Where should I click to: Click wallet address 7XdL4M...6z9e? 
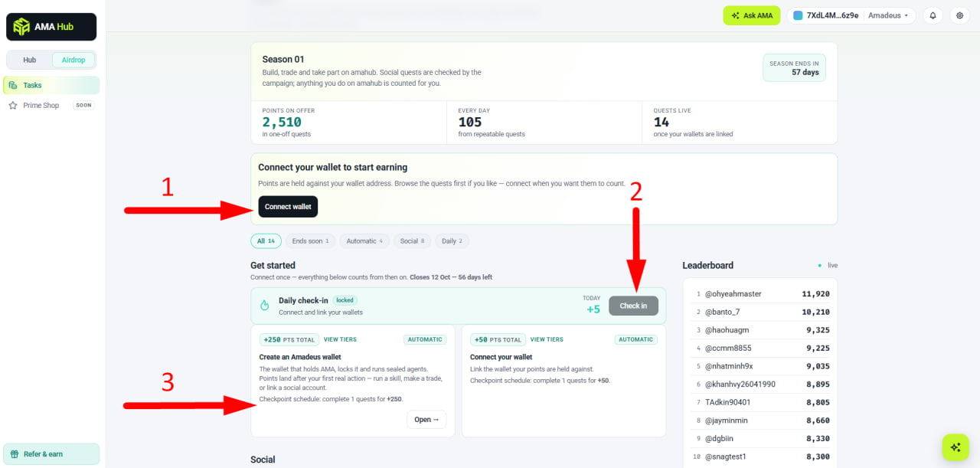point(832,15)
